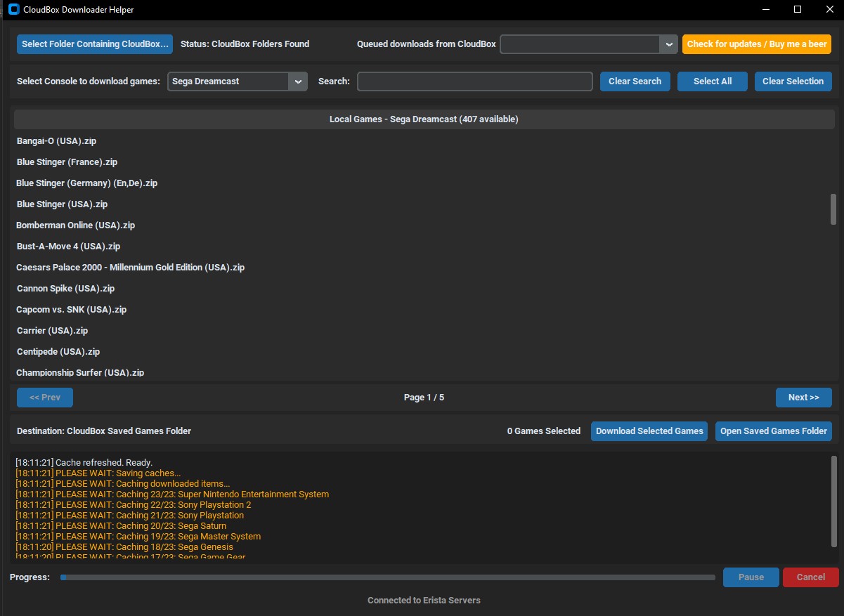Expand queued downloads list with chevron arrow
The image size is (844, 616).
click(668, 44)
